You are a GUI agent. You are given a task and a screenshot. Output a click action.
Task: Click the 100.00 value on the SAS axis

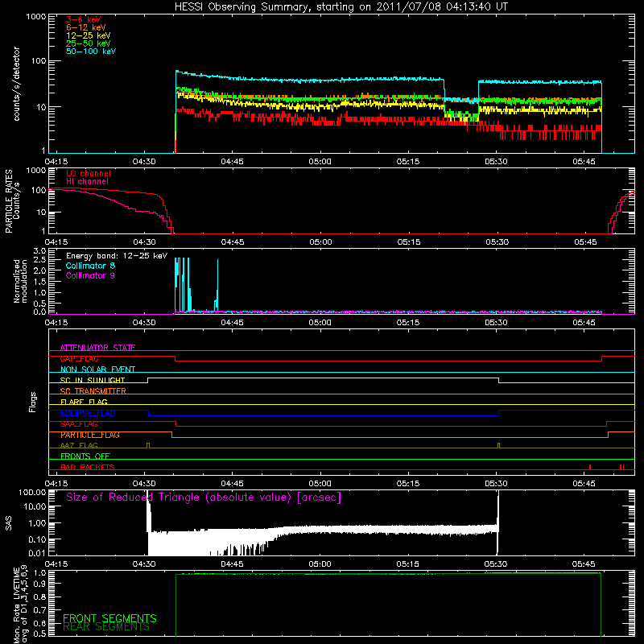(x=32, y=492)
